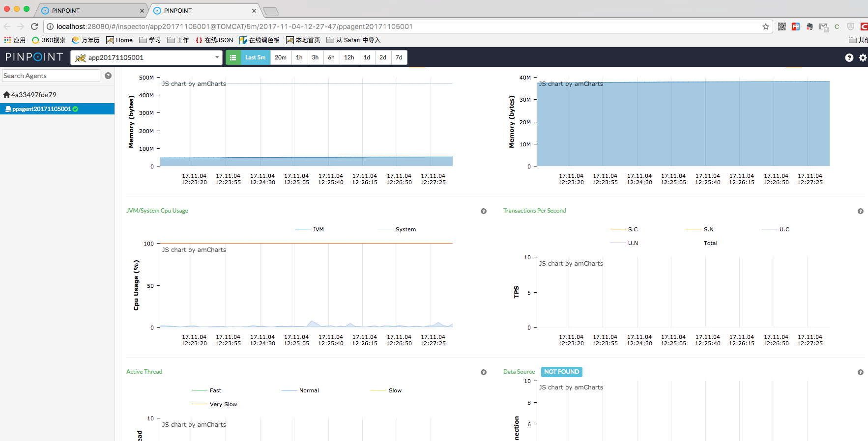Bookmark this page with the star icon
The height and width of the screenshot is (441, 868).
[766, 27]
